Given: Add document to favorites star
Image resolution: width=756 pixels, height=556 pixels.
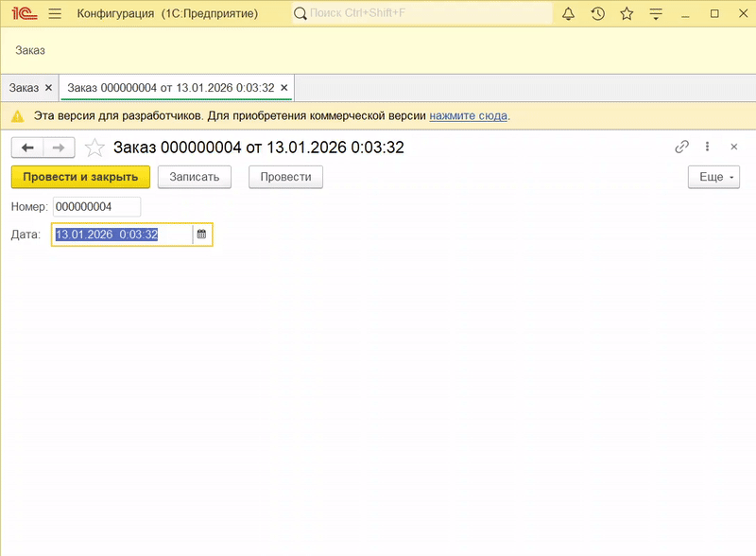Looking at the screenshot, I should [x=94, y=148].
